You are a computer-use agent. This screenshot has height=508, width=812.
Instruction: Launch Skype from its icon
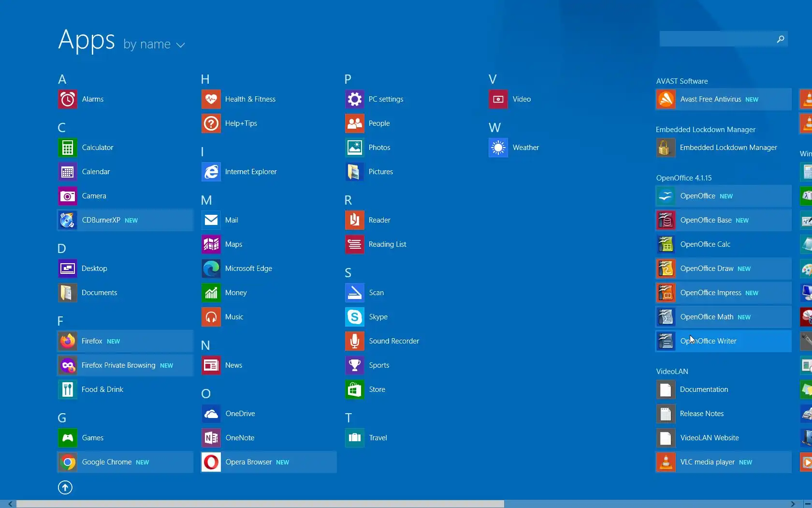[x=355, y=317]
